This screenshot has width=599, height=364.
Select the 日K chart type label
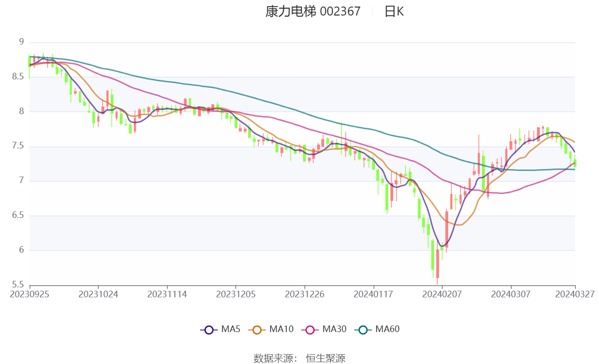394,11
